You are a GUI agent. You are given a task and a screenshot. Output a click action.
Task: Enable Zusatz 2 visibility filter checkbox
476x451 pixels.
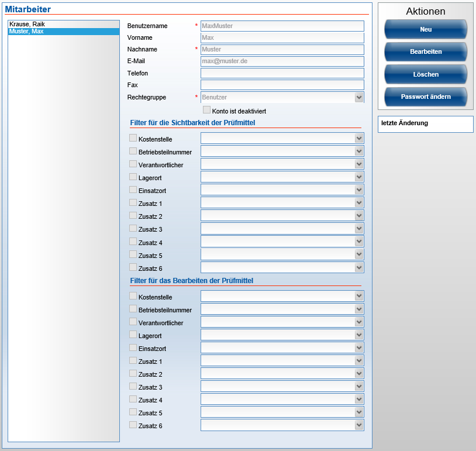133,215
